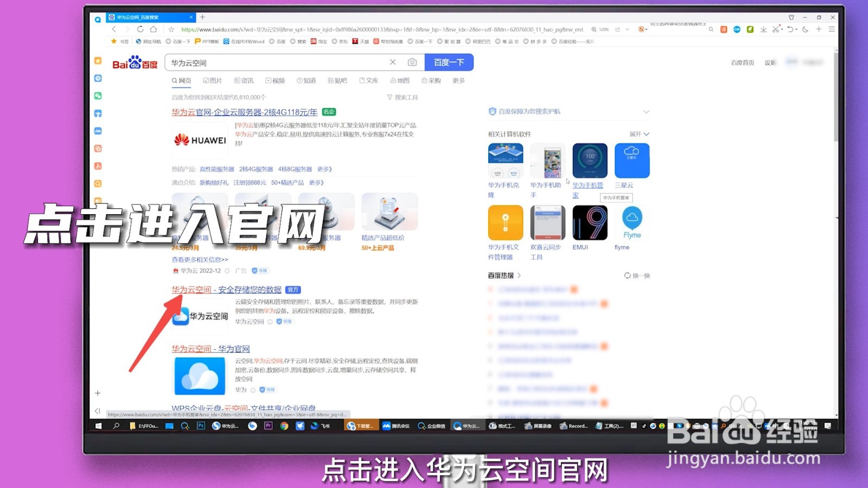
Task: Open the 注册领888元 link
Action: click(250, 183)
